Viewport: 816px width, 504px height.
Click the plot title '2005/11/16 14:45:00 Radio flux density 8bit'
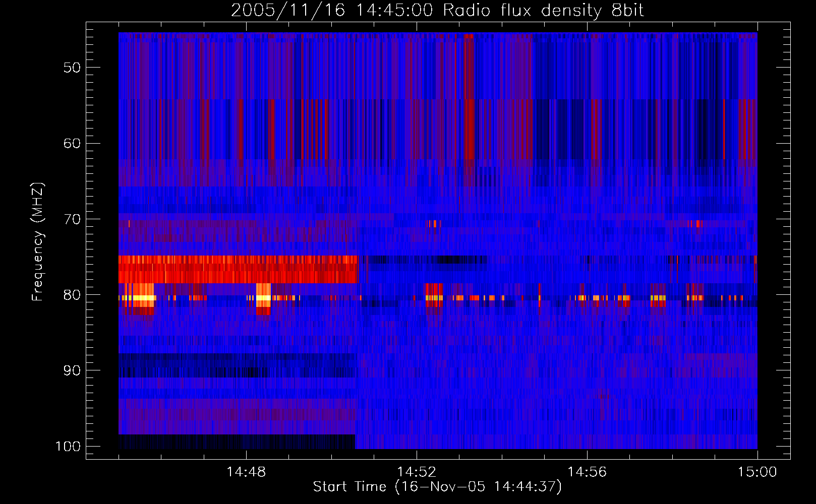(x=437, y=11)
